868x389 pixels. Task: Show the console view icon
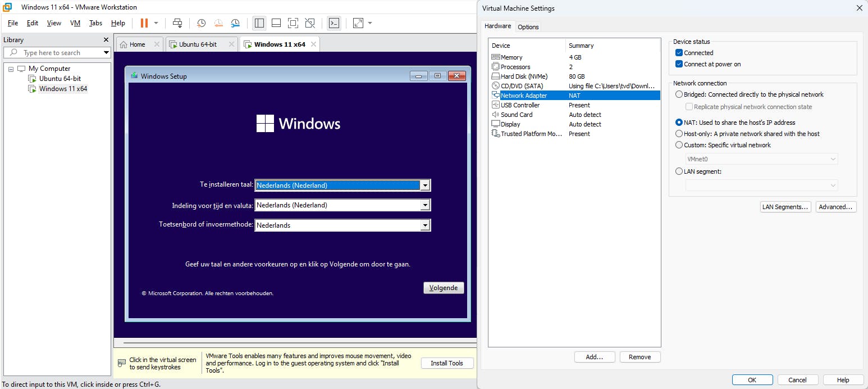coord(334,23)
